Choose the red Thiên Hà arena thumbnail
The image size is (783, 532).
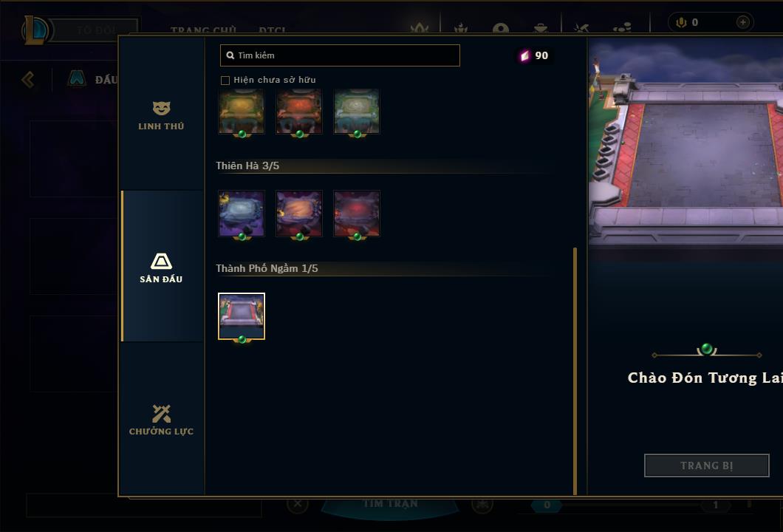pyautogui.click(x=357, y=214)
